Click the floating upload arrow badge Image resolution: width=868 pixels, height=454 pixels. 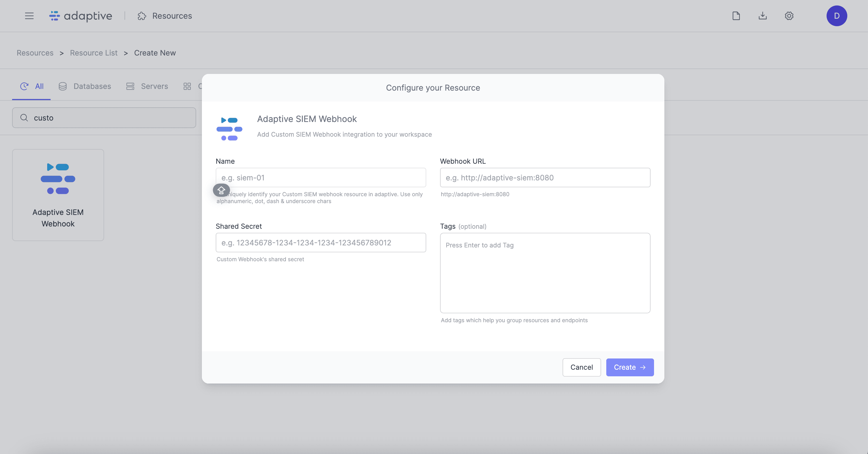(221, 190)
